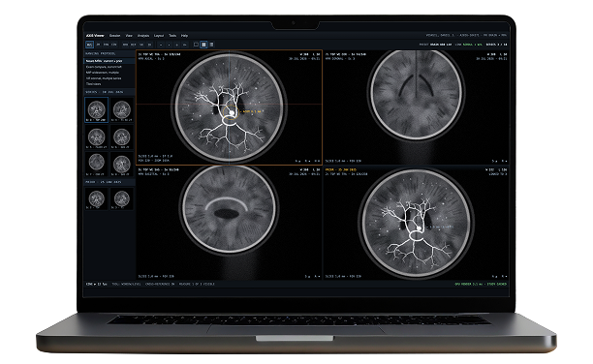
Task: Open the Layout menu
Action: [x=159, y=36]
